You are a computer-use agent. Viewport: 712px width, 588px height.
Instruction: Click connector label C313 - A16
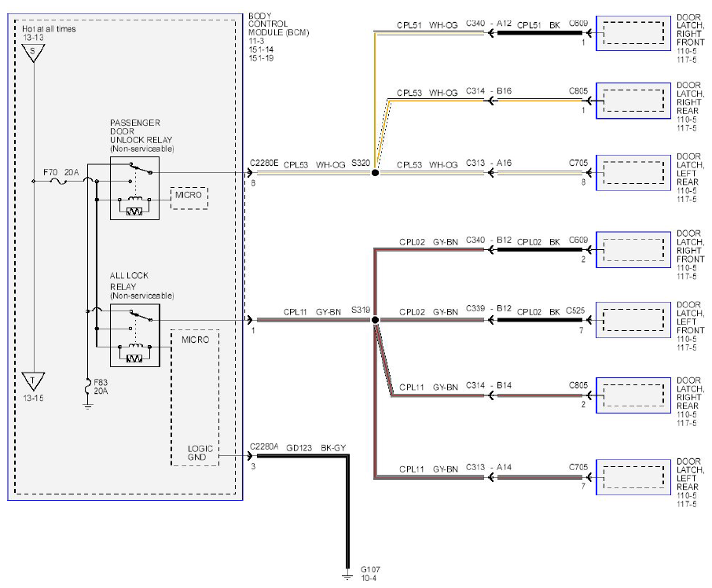(x=489, y=163)
